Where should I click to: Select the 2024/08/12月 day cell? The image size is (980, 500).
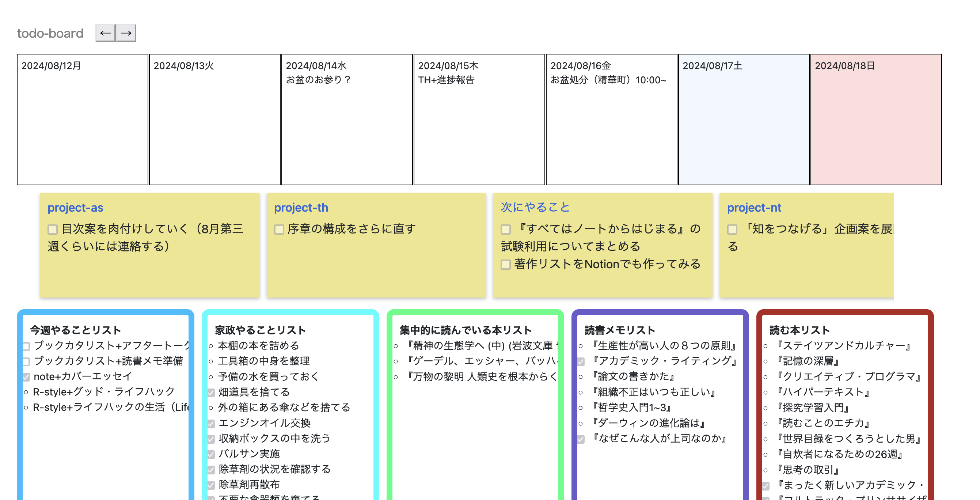(82, 120)
